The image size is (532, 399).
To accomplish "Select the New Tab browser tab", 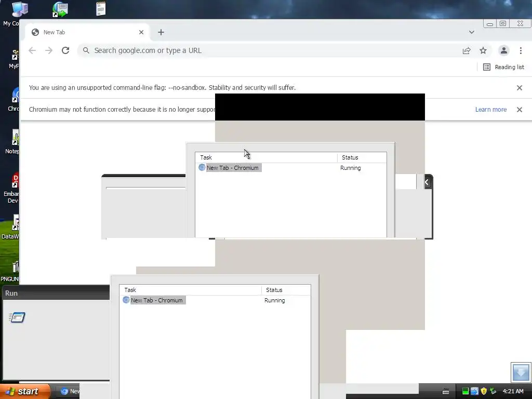I will point(87,32).
